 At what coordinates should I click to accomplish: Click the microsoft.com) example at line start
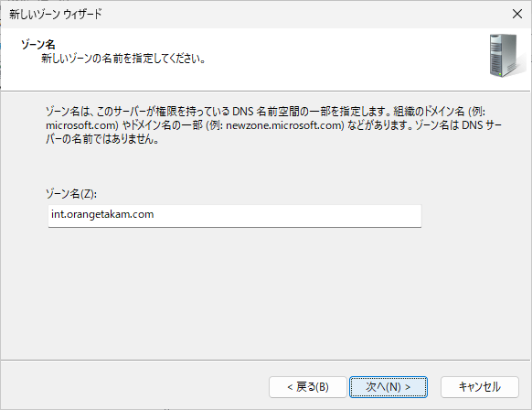pos(81,125)
